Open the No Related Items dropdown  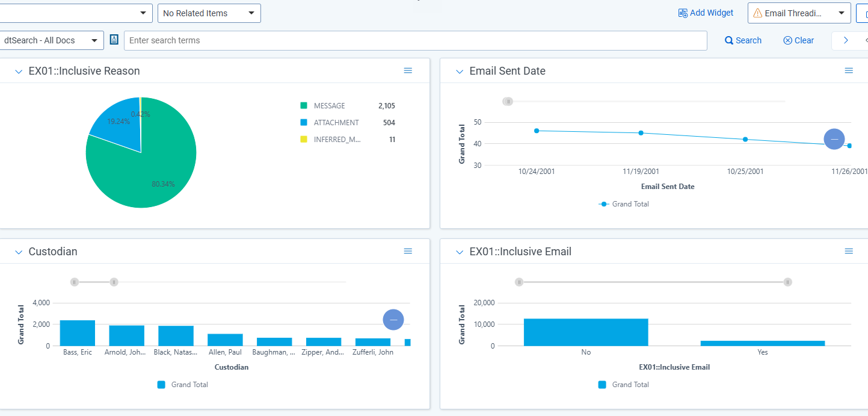(209, 13)
